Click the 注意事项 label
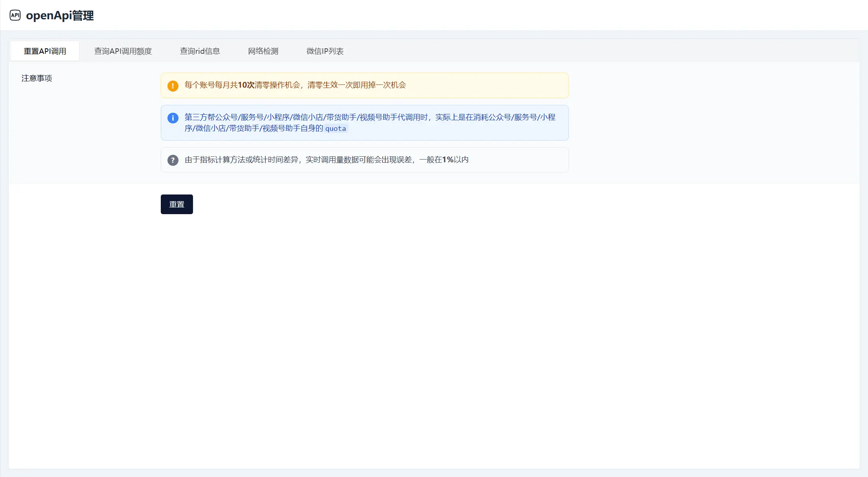Viewport: 868px width, 477px height. pyautogui.click(x=37, y=78)
